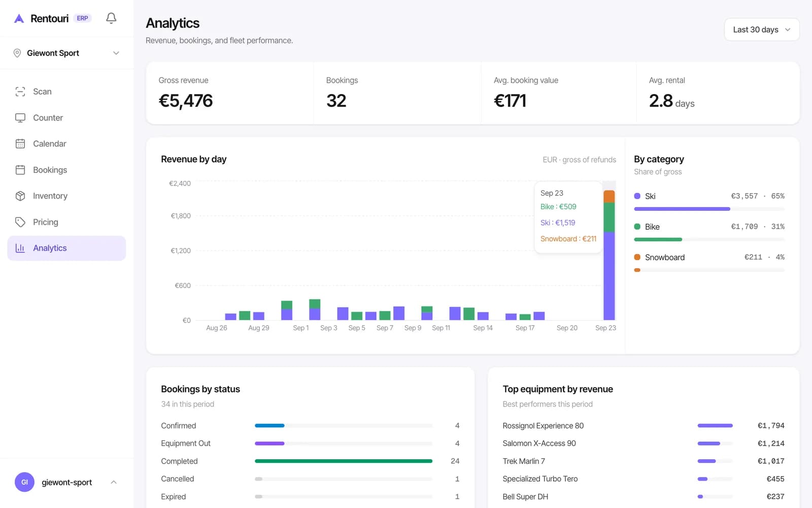Viewport: 812px width, 508px height.
Task: Click the Confirmed bookings blue bar
Action: 269,426
